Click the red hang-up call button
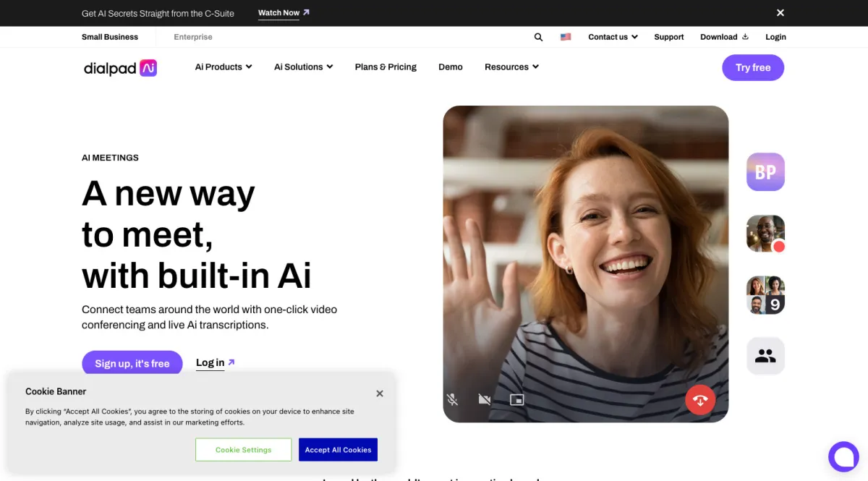The image size is (868, 481). coord(700,399)
